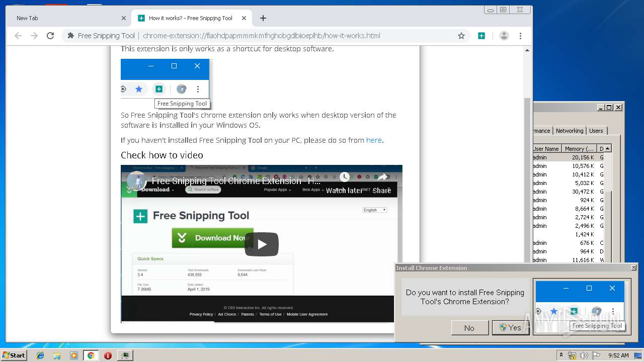Screen dimensions: 644x362
Task: Open the red Opera taskbar icon
Action: 108,355
